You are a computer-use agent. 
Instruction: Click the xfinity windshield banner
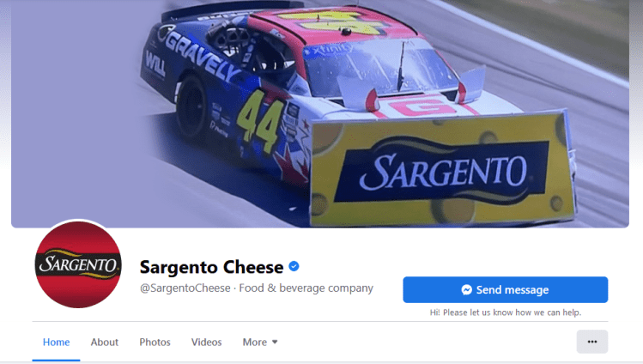[331, 51]
